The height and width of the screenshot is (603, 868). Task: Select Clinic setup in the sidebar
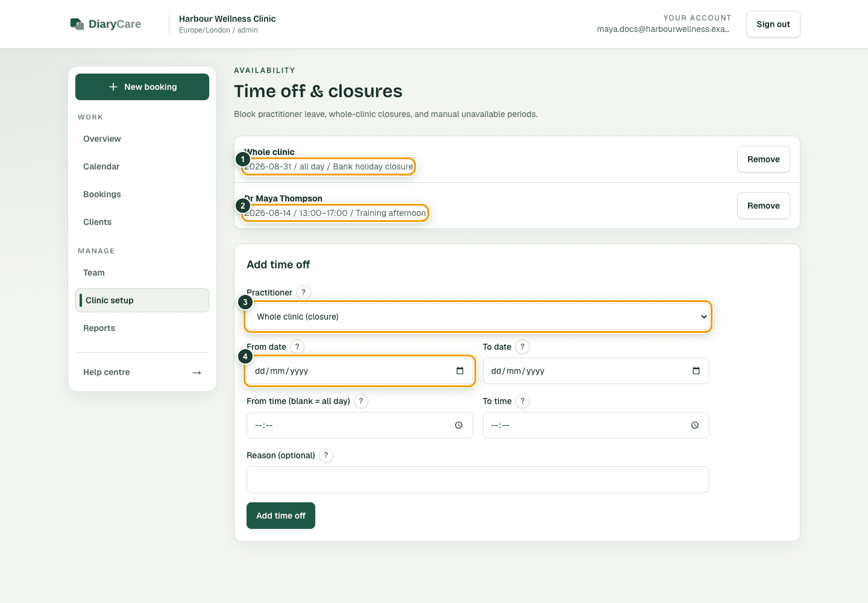tap(142, 300)
